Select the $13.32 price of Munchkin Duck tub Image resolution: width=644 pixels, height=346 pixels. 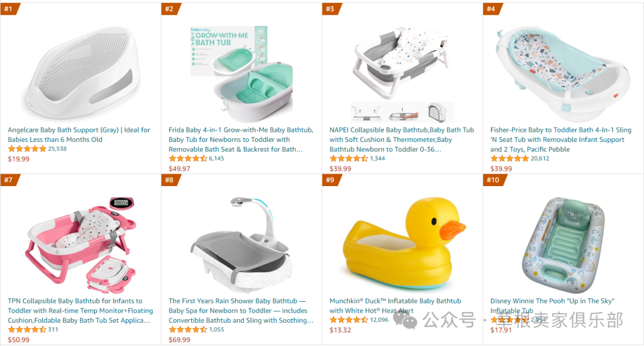[x=340, y=330]
